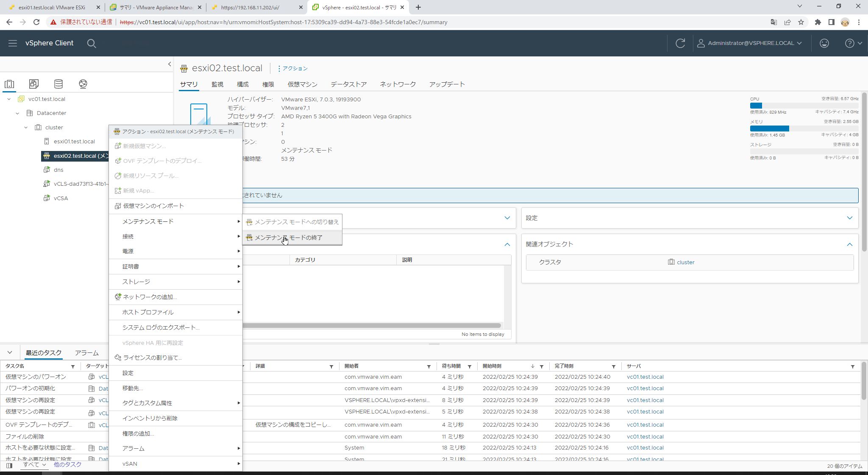Screen dimensions: 868x475
Task: Open the アップデート tab
Action: [447, 84]
